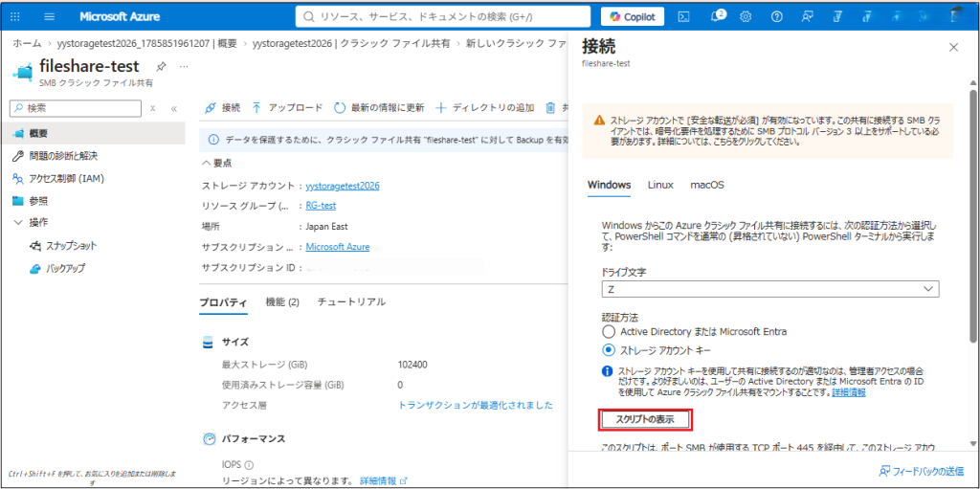
Task: Open the Azure portal hamburger menu
Action: coord(50,17)
